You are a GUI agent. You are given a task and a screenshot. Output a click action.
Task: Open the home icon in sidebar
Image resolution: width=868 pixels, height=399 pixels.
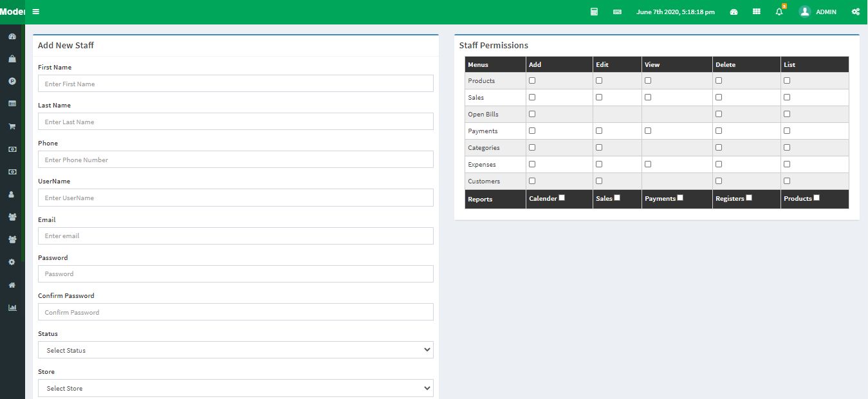[x=12, y=284]
